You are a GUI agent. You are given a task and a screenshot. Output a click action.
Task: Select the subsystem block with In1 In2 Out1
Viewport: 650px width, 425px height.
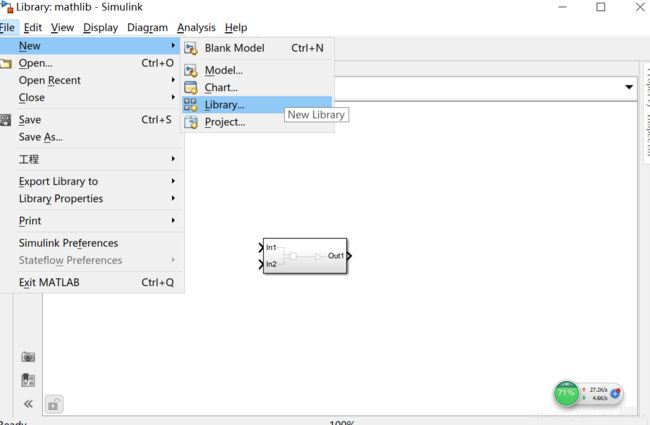pyautogui.click(x=305, y=256)
